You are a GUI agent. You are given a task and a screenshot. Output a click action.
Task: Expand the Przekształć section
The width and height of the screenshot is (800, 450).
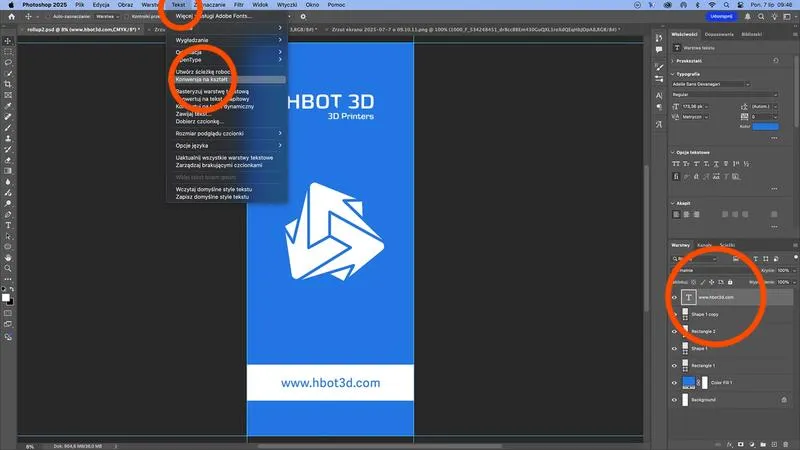(x=673, y=61)
